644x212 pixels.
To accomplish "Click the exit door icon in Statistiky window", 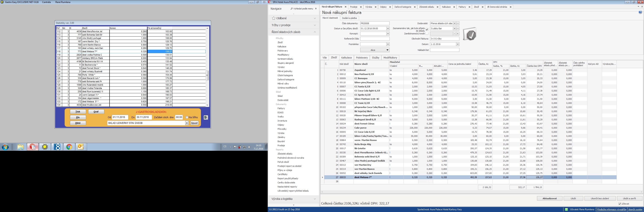I will point(206,117).
